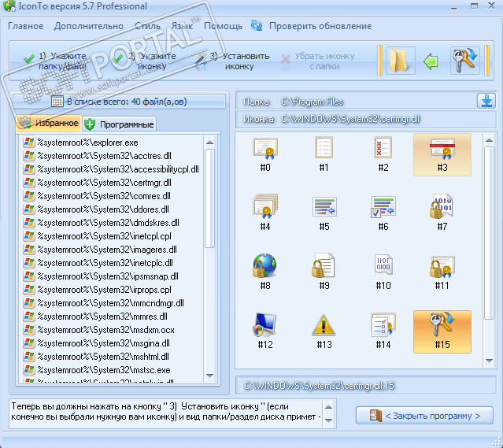Click file list scrollbar down arrow
Viewport: 503px width, 448px height.
[210, 376]
